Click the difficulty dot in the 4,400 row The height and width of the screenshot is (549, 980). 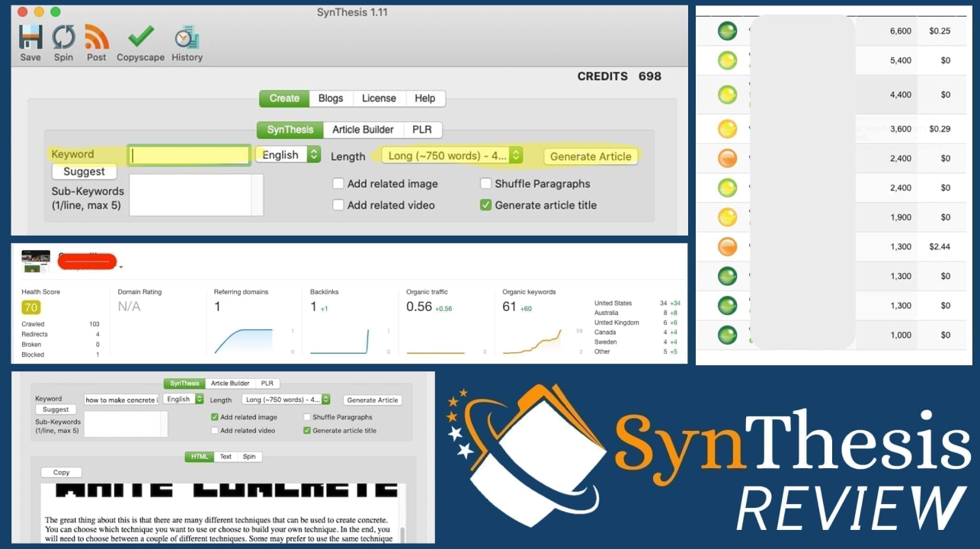tap(728, 95)
